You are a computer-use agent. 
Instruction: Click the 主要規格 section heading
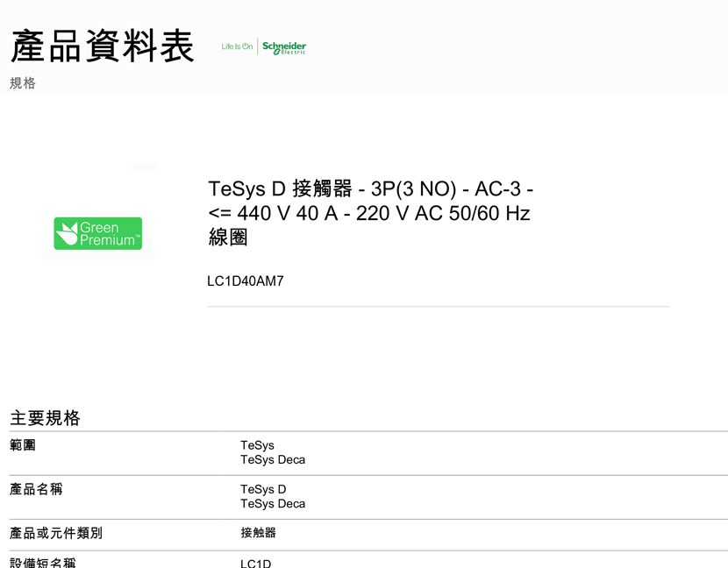click(x=45, y=417)
